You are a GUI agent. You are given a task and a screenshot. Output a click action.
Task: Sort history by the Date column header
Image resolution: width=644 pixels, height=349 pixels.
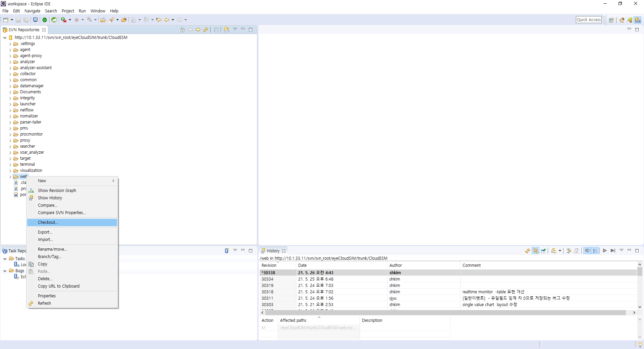[x=342, y=265]
